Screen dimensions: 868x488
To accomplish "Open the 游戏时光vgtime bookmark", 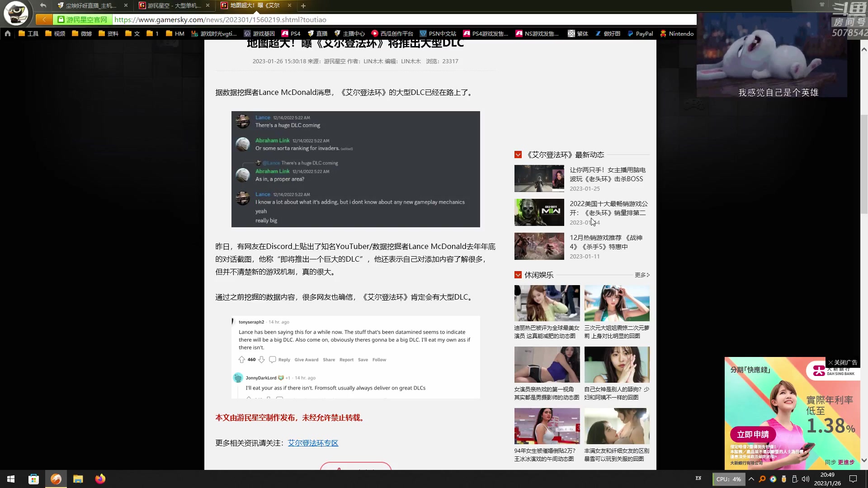I will (214, 33).
